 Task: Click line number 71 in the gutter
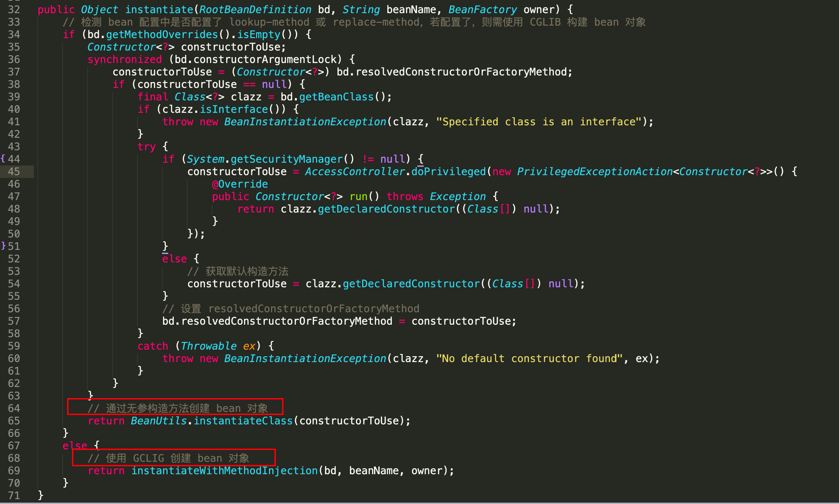[14, 495]
